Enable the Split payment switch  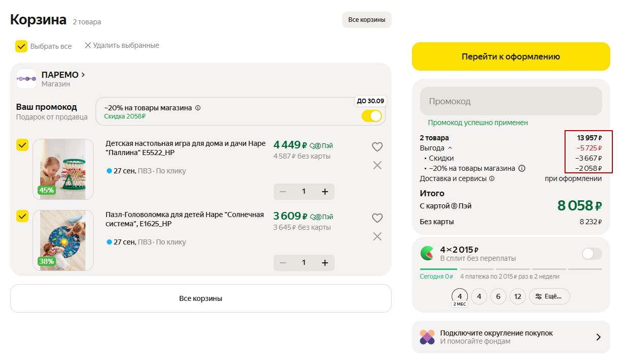(592, 254)
